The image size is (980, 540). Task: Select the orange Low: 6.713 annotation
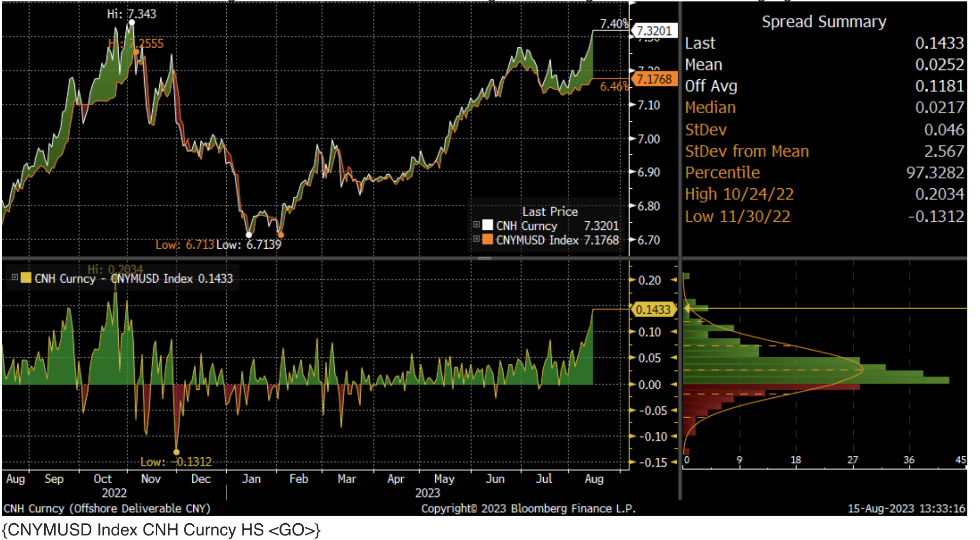pos(185,245)
